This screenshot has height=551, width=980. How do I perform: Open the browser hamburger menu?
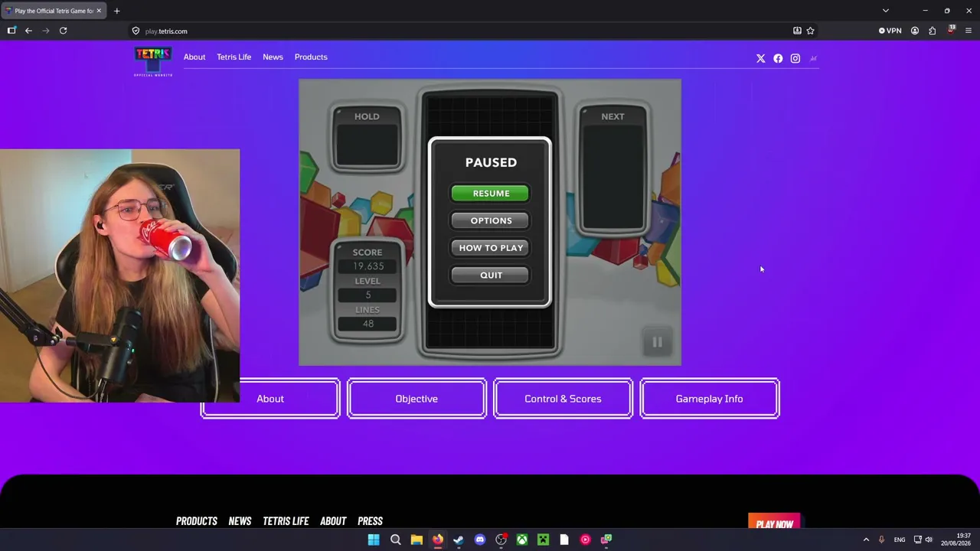click(969, 31)
